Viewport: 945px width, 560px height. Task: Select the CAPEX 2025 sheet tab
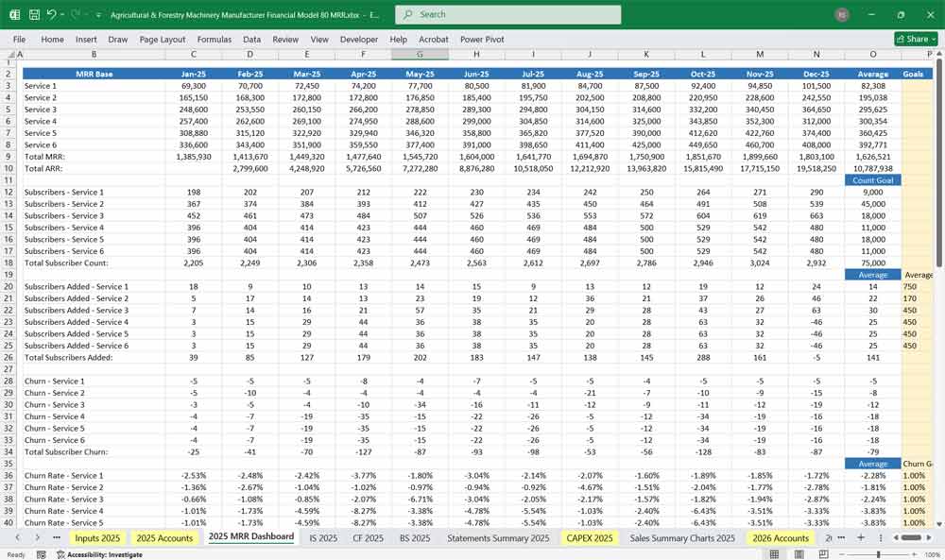pyautogui.click(x=589, y=538)
